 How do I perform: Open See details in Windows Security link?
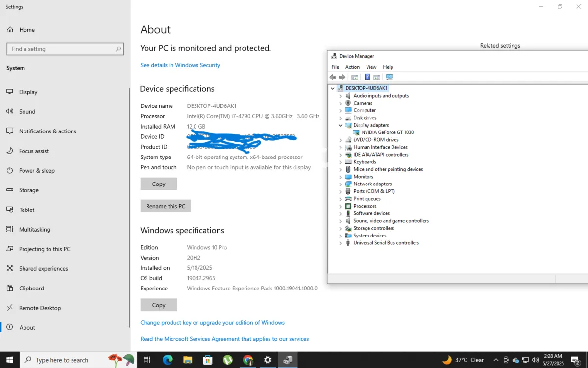click(180, 65)
